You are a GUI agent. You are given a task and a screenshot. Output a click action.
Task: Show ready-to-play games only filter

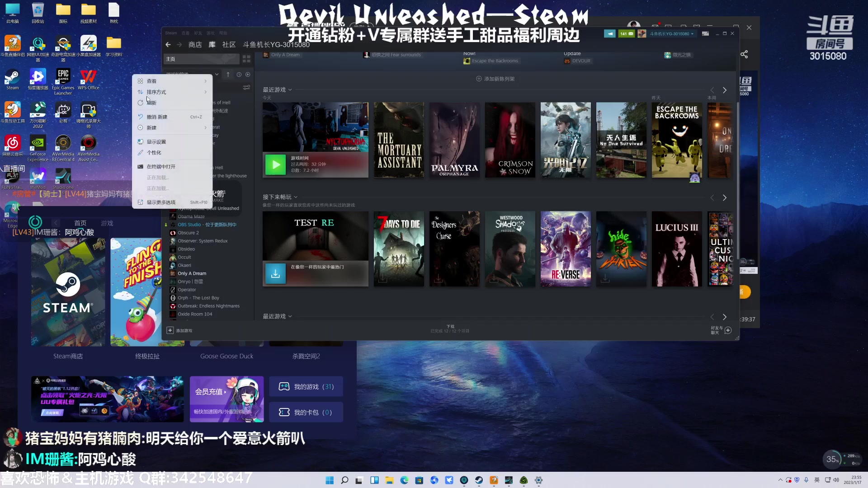pyautogui.click(x=247, y=75)
